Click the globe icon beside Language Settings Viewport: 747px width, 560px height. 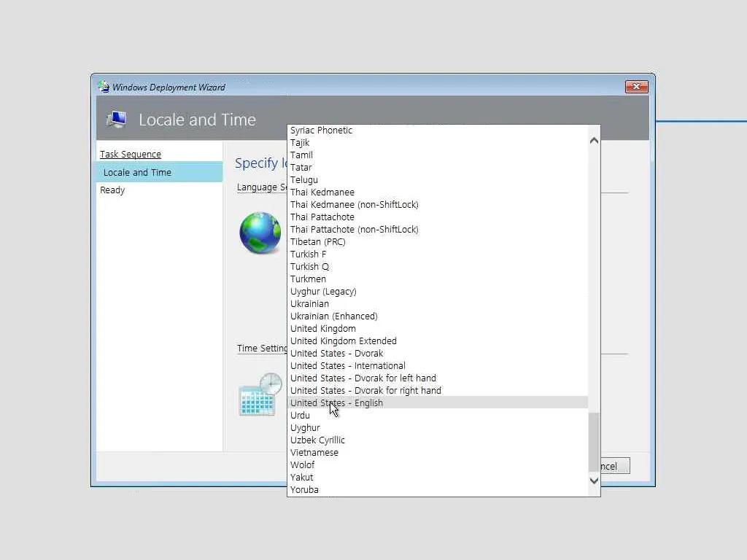(x=260, y=233)
